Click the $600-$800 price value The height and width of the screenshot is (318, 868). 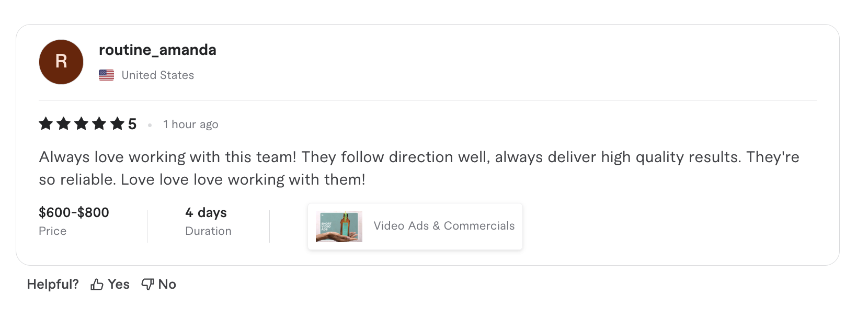(x=74, y=213)
